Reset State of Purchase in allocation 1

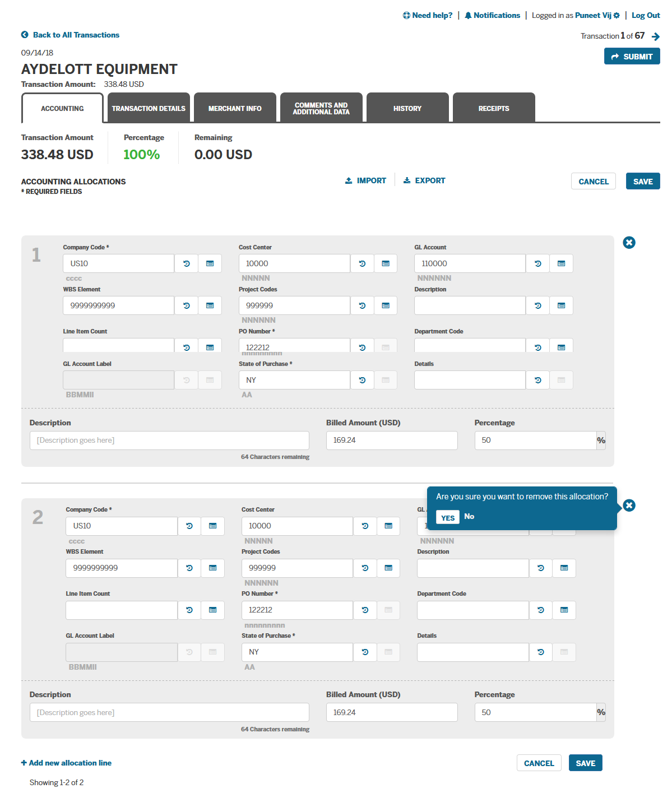pyautogui.click(x=363, y=380)
